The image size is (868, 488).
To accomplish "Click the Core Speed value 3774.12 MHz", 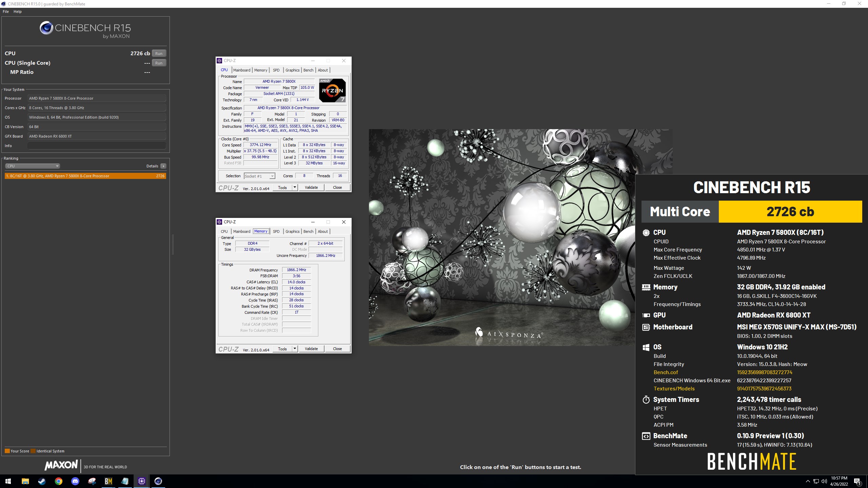I will click(260, 145).
